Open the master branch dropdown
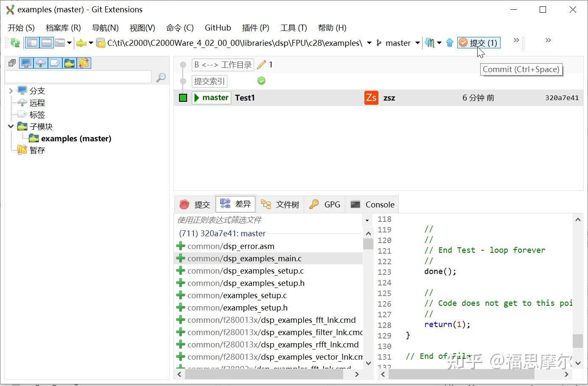This screenshot has width=588, height=386. pyautogui.click(x=417, y=43)
